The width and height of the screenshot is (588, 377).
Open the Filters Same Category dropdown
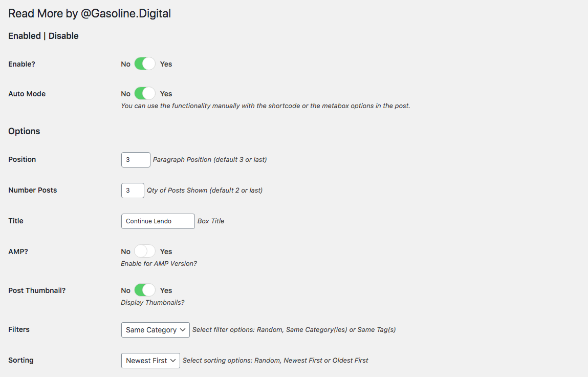tap(156, 330)
